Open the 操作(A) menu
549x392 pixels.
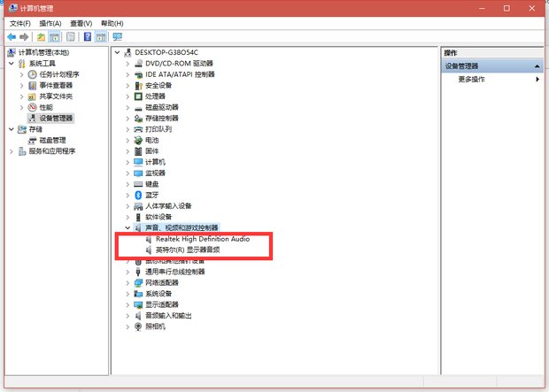point(50,23)
